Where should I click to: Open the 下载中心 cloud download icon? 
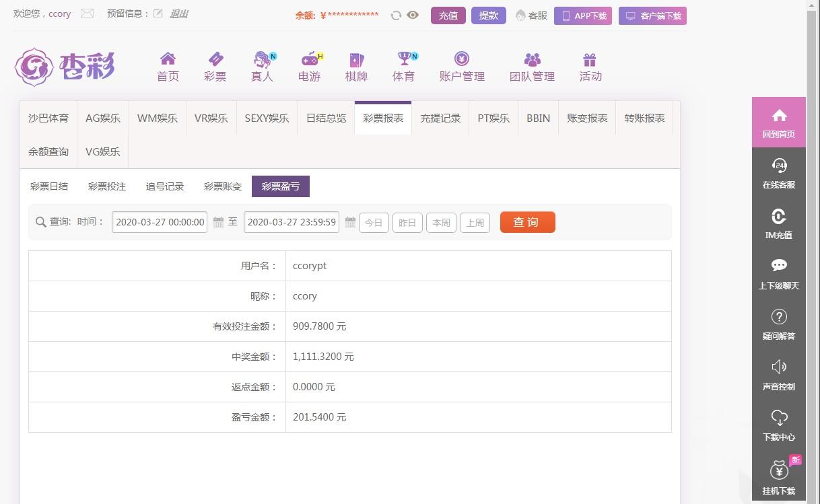779,417
